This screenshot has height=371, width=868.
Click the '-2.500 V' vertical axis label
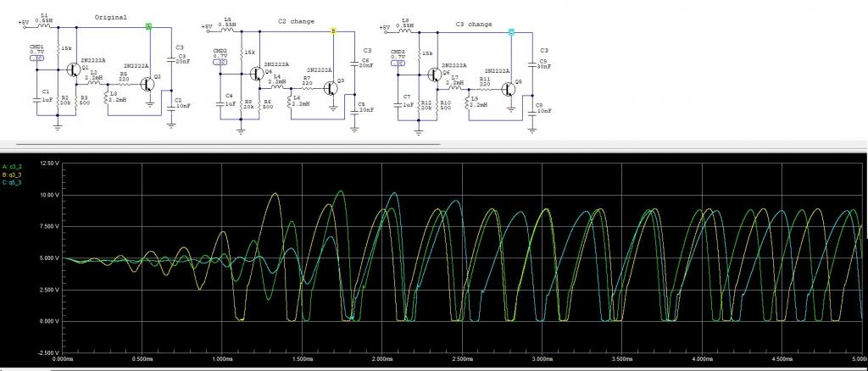pyautogui.click(x=48, y=352)
